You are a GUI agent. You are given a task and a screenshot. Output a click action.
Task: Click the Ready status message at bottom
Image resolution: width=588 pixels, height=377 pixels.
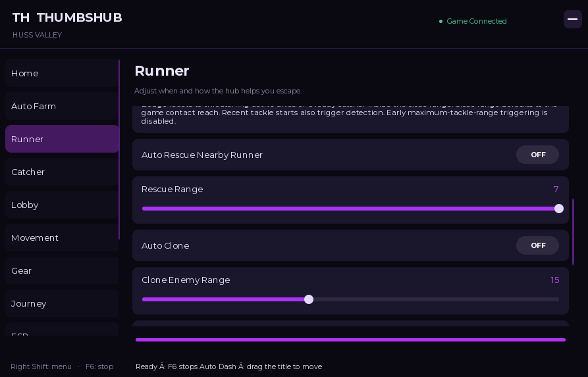228,366
